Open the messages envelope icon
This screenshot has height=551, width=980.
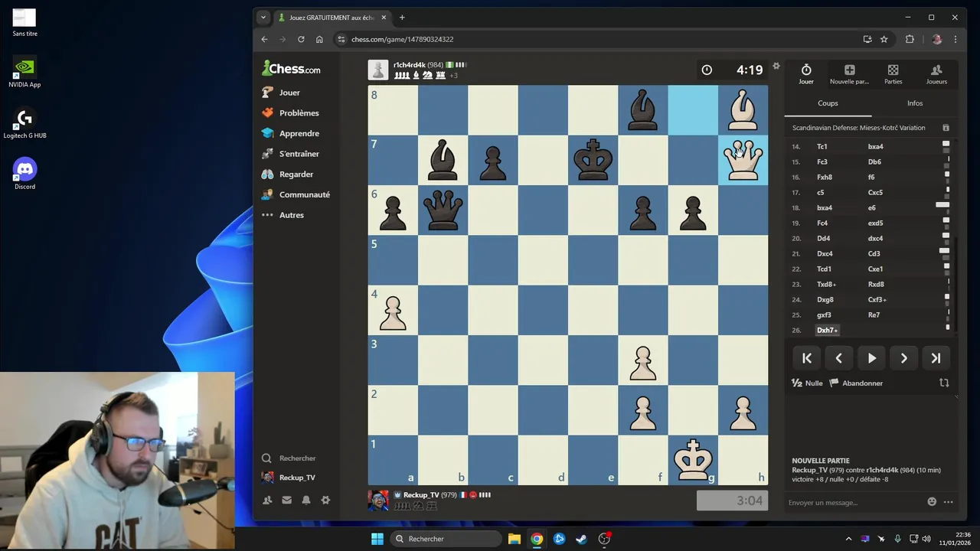(286, 500)
